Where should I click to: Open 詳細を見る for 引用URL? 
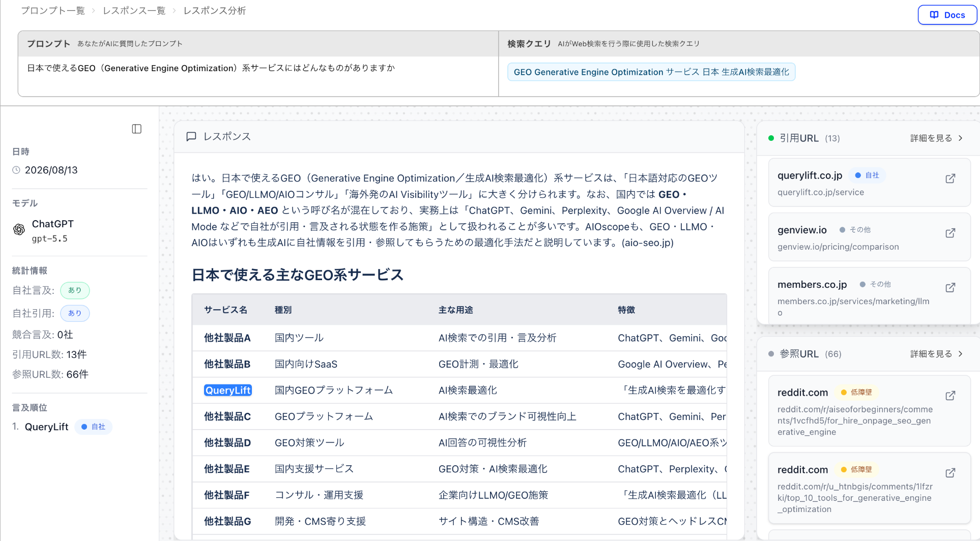pos(936,138)
